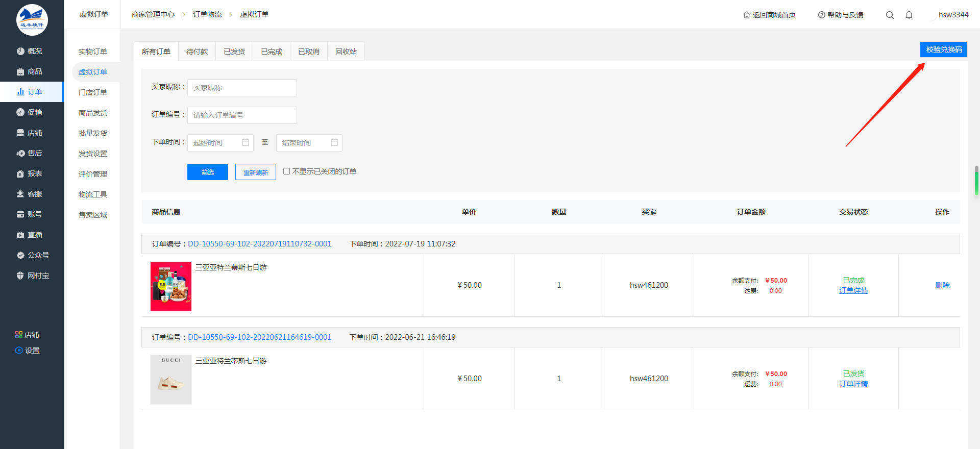The image size is (980, 449).
Task: Click the 重新刷新 button
Action: point(256,172)
